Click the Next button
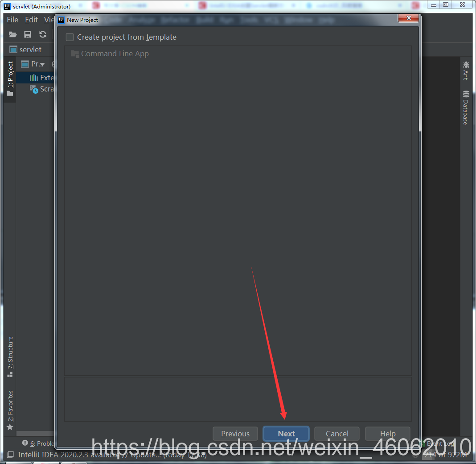The image size is (476, 464). click(286, 434)
